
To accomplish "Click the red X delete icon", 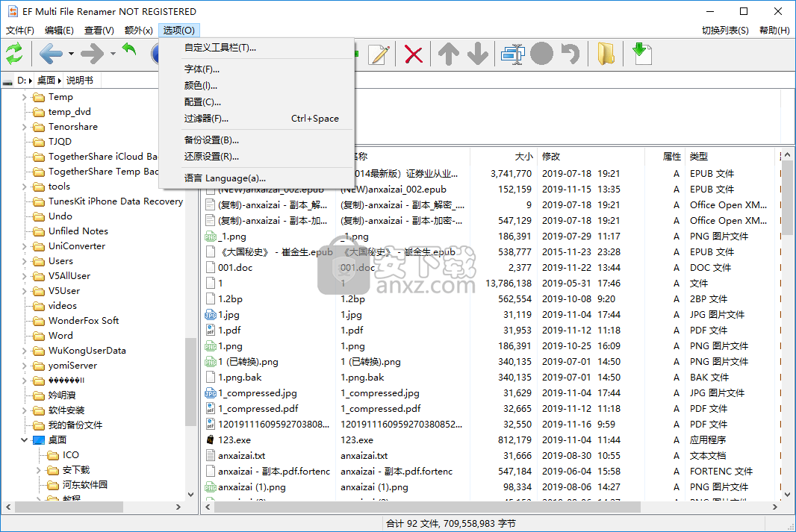I will tap(413, 54).
